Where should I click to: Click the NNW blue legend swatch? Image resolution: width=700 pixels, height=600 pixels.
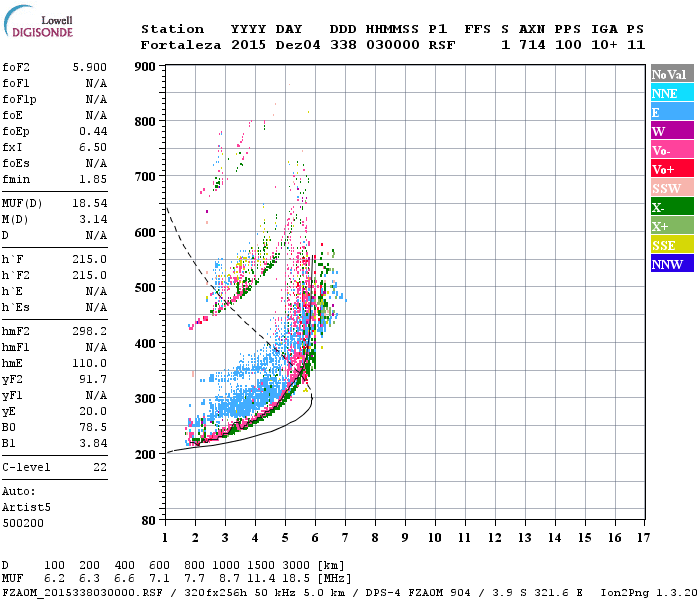tap(672, 263)
